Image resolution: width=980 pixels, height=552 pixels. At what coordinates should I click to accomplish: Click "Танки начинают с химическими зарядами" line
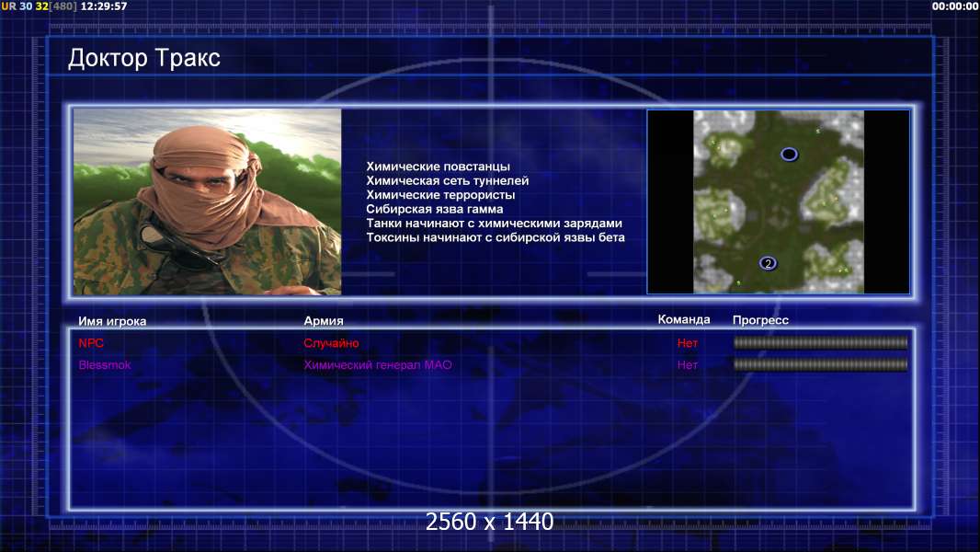click(495, 224)
